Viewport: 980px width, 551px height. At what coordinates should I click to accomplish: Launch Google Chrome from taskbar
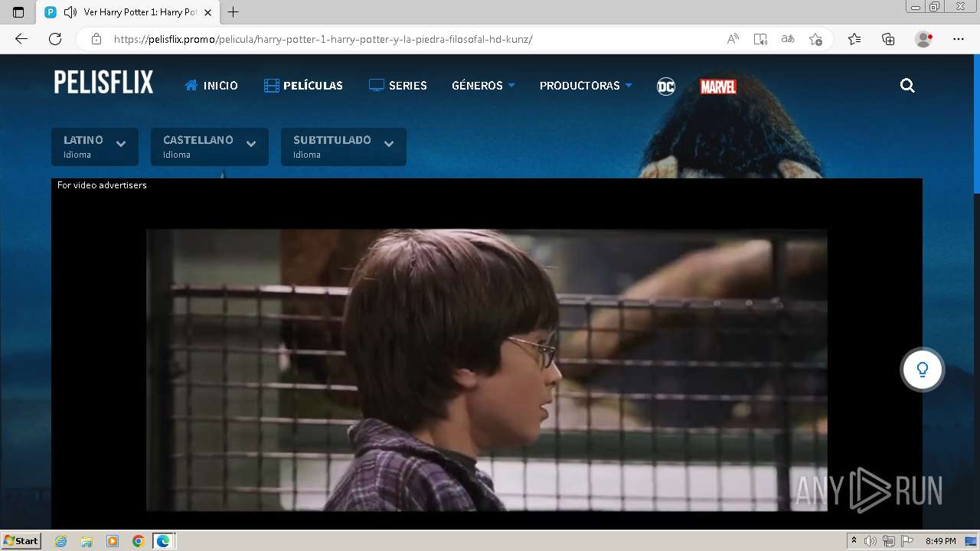(x=138, y=541)
